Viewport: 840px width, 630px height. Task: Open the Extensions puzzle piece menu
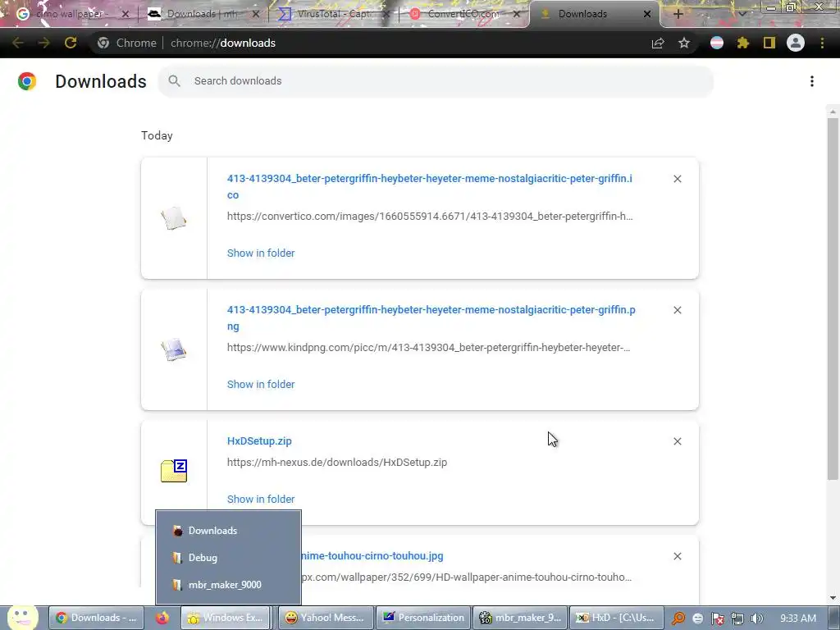coord(743,43)
